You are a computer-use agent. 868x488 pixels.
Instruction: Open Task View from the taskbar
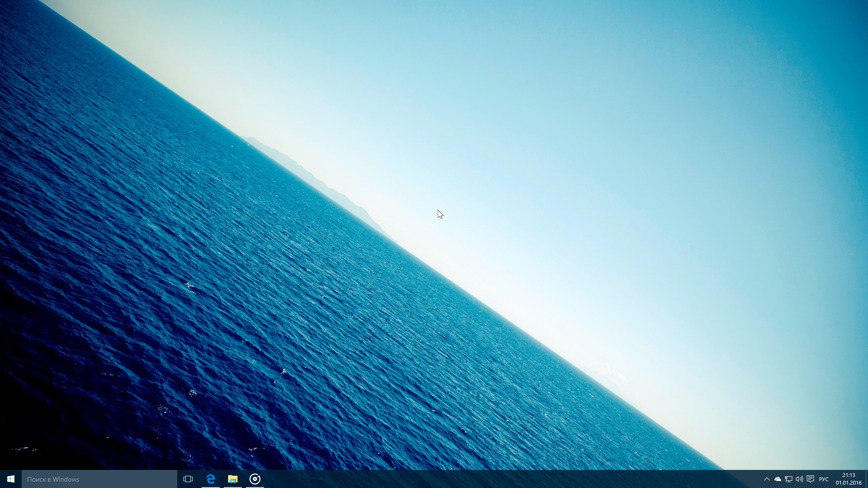188,479
